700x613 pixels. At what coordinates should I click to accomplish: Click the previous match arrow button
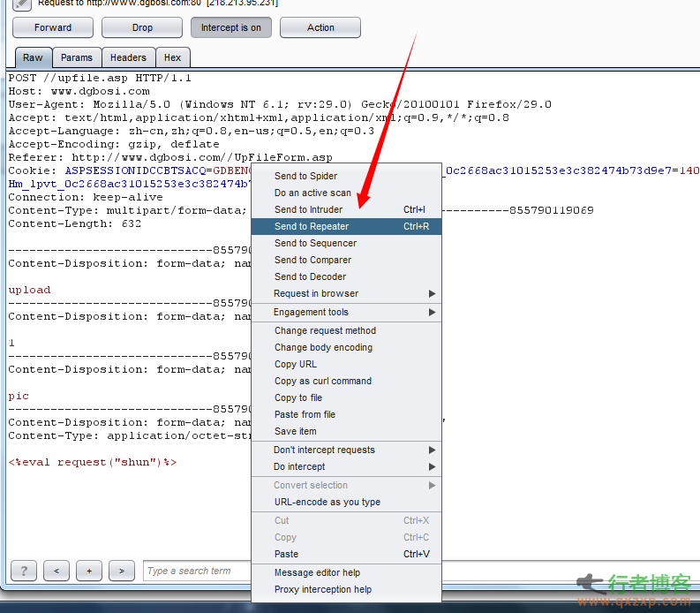[56, 571]
